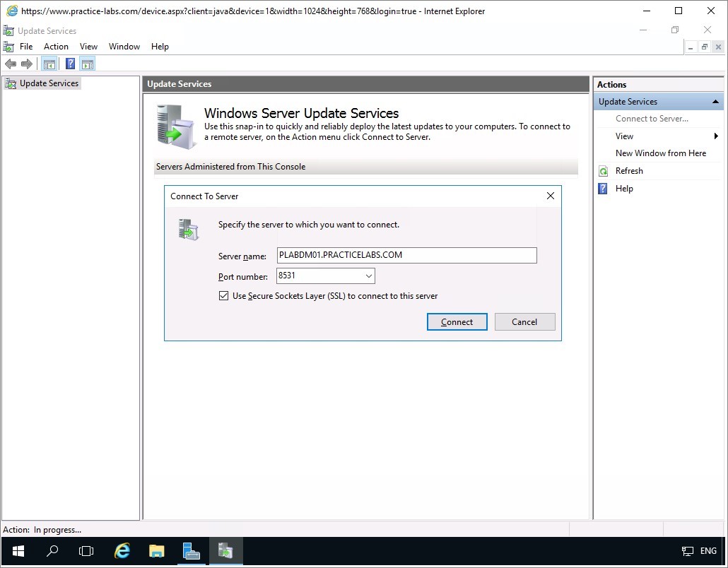728x568 pixels.
Task: Toggle Show/Hide Console Tree toolbar icon
Action: pyautogui.click(x=49, y=64)
